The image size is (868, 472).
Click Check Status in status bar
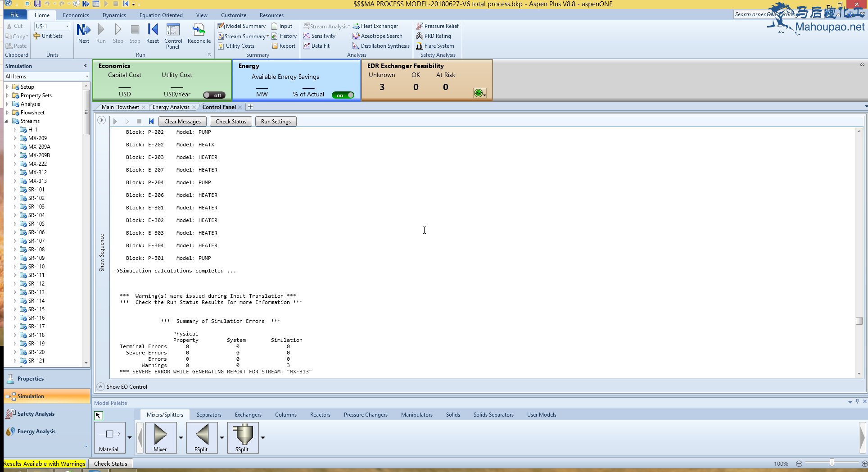point(111,463)
